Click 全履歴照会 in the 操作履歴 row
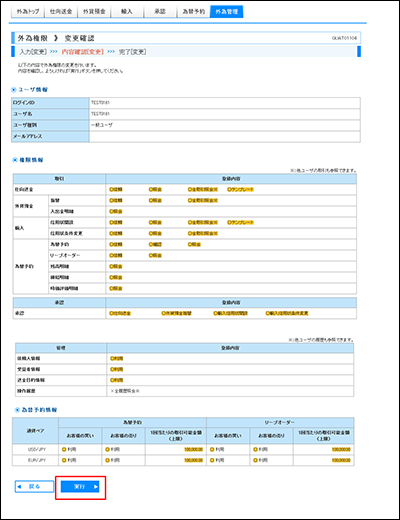 coord(125,391)
